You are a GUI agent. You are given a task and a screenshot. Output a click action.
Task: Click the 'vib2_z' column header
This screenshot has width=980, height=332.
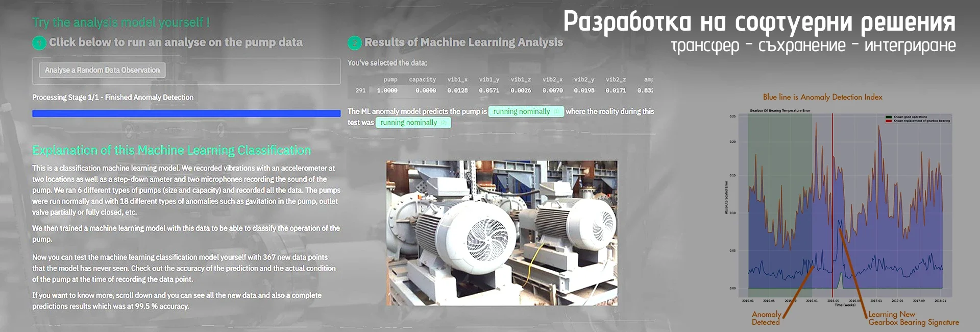point(616,80)
